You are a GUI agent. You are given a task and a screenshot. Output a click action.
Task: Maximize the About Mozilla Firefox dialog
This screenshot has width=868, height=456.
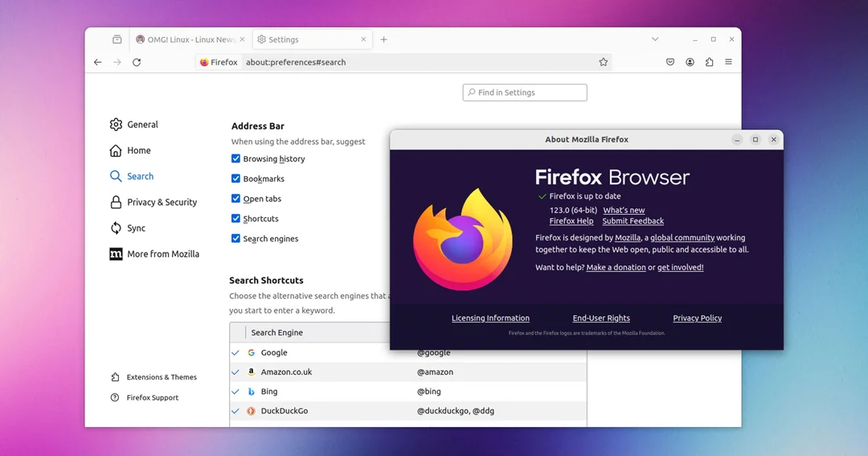[755, 140]
